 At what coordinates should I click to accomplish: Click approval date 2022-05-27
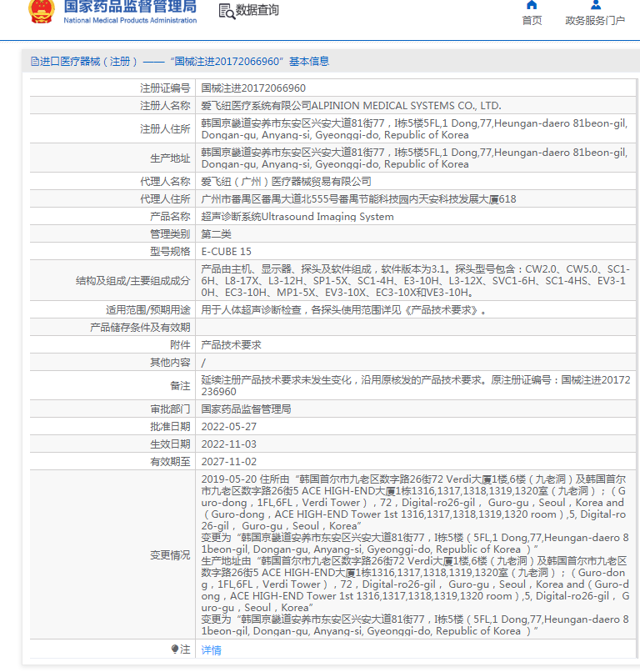click(229, 427)
